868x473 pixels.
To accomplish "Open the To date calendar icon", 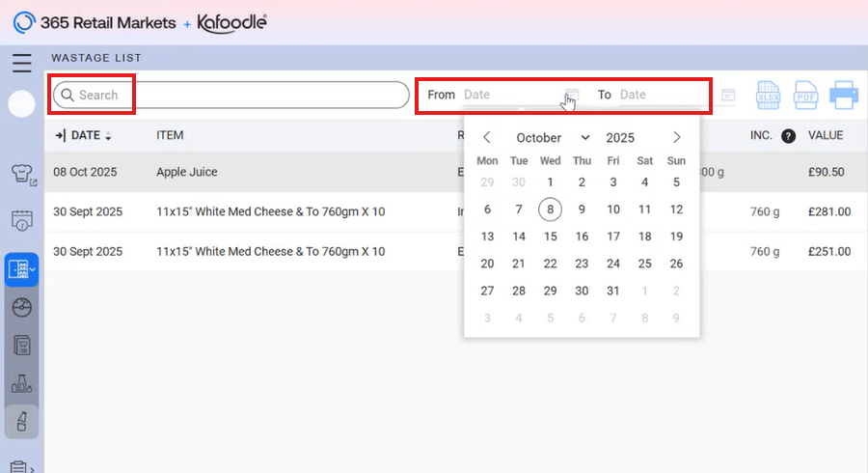I will point(728,95).
